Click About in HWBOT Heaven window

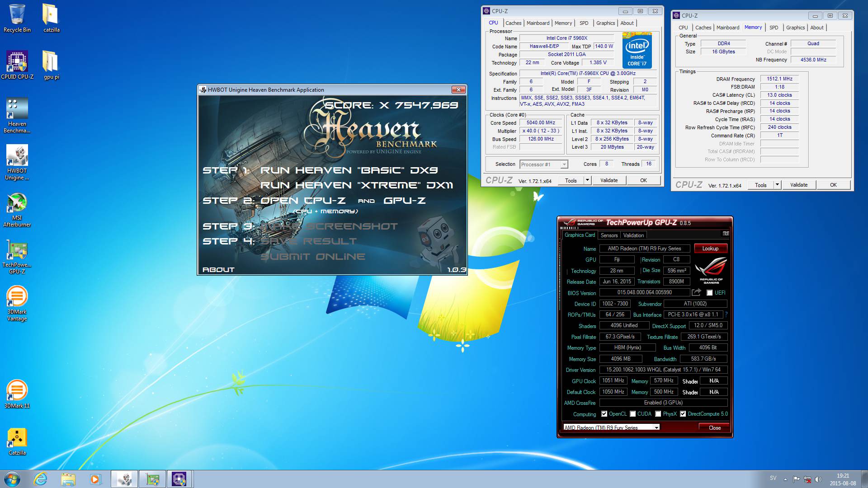pyautogui.click(x=218, y=270)
